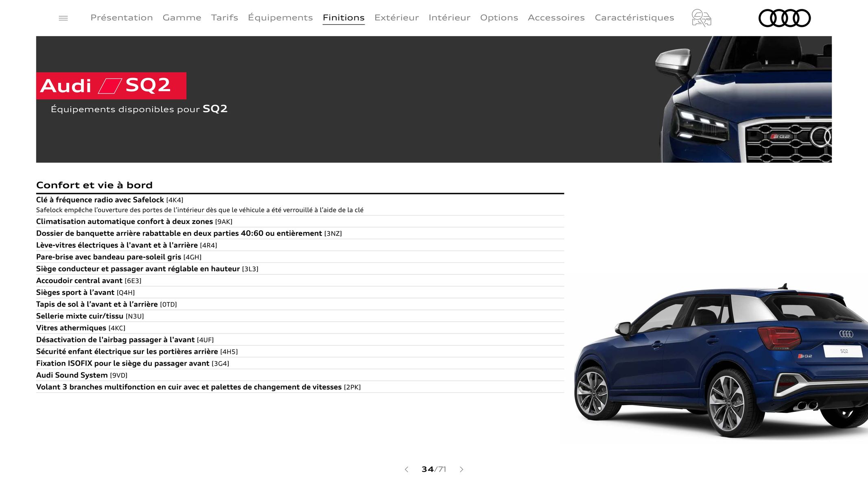Screen dimensions: 868x488
Task: Select 'Vitres athermiques' row
Action: 300,327
